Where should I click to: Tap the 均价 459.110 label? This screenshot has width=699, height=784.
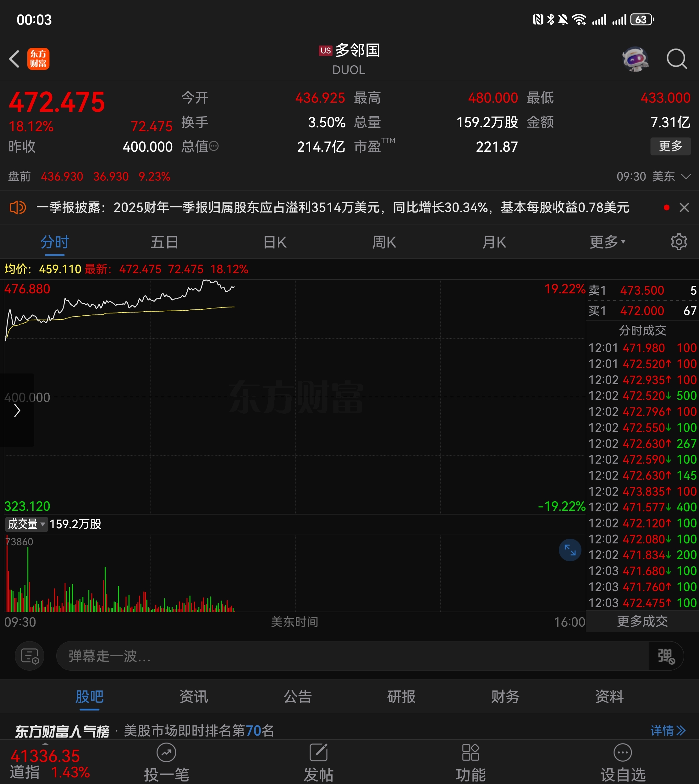click(x=43, y=269)
